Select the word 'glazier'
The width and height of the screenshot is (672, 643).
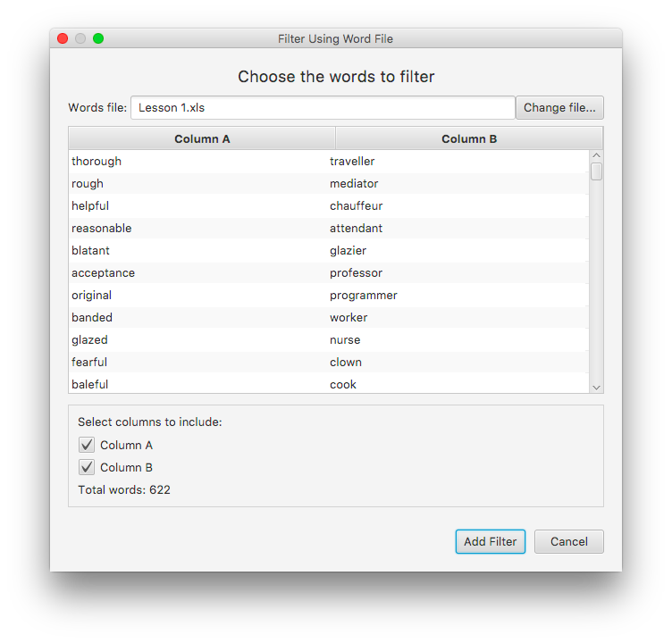348,251
